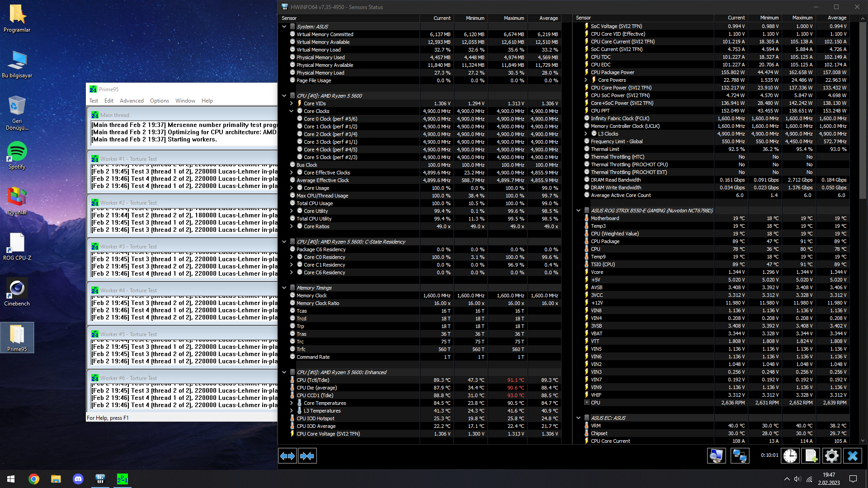Collapse the ASUS ROG STRIX B550-E GAMING group
This screenshot has width=868, height=488.
pyautogui.click(x=578, y=211)
